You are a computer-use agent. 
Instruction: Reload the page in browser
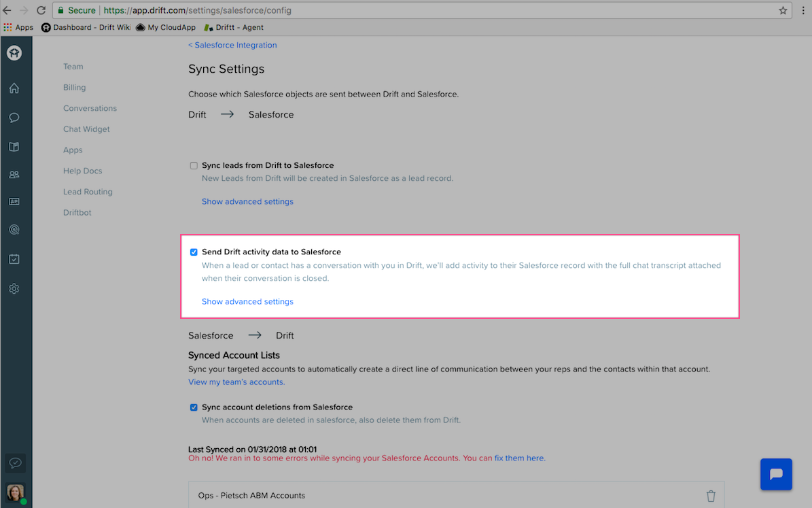click(41, 10)
